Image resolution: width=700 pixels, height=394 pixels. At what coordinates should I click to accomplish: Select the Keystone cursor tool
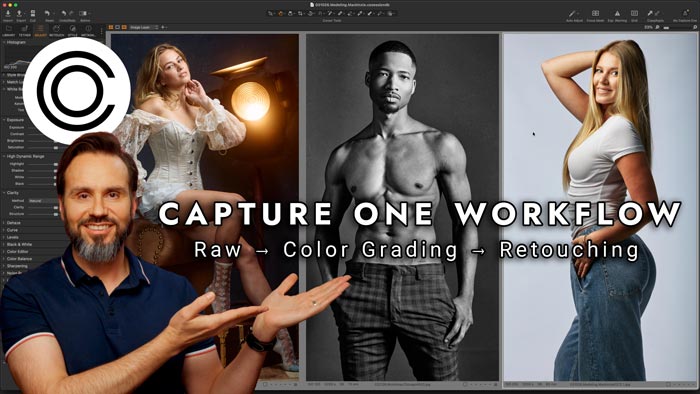[x=321, y=13]
